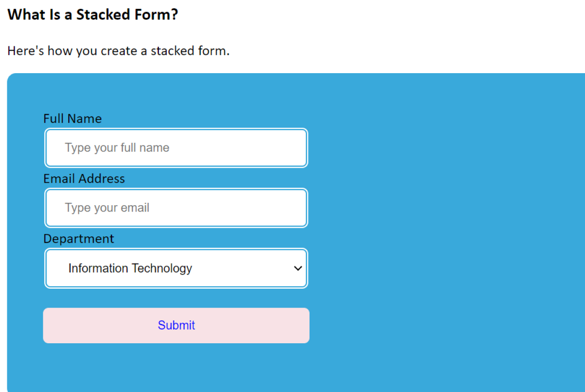This screenshot has width=585, height=392.
Task: Click the "Full Name" label
Action: [73, 118]
